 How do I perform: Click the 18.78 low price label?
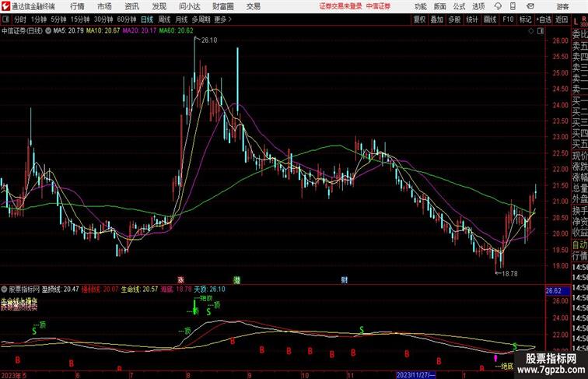point(509,274)
